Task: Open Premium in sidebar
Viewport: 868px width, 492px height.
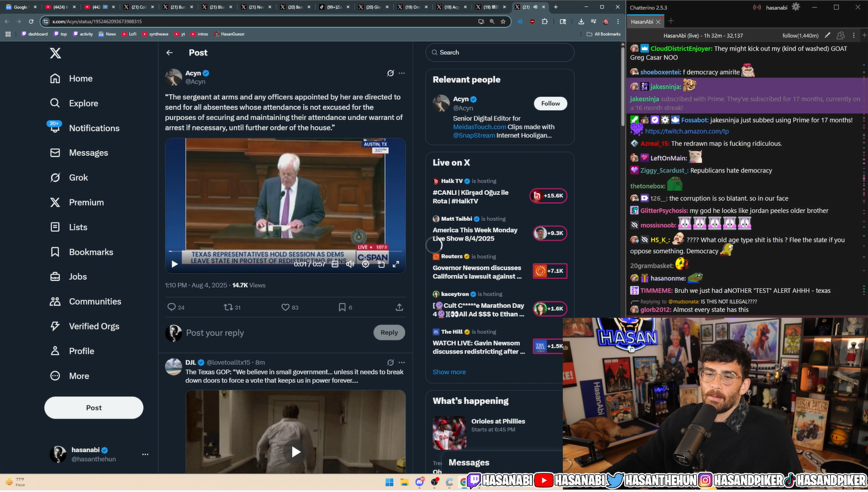Action: 77,202
